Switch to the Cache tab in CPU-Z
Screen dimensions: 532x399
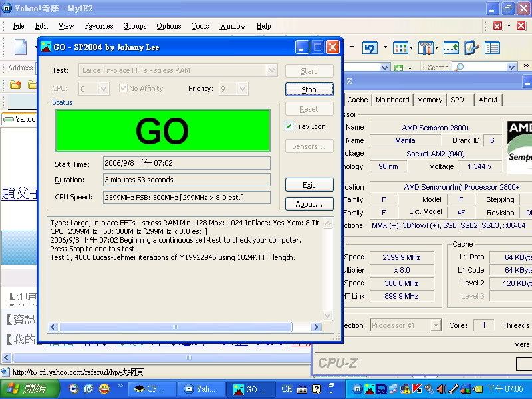click(357, 100)
